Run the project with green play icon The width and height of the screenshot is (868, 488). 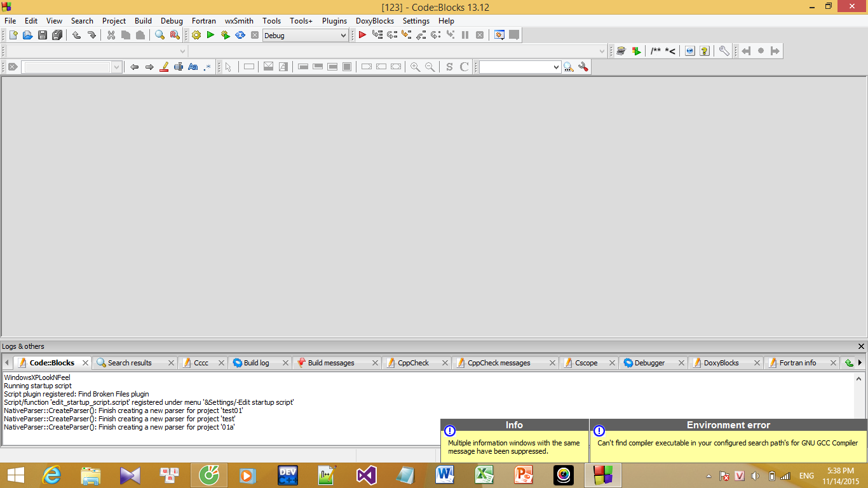[x=210, y=35]
